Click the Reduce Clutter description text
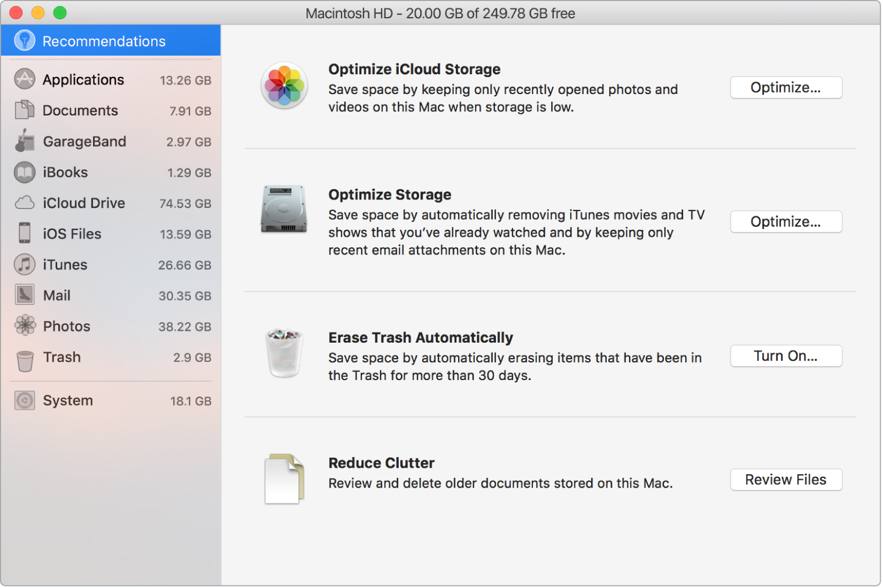The image size is (883, 588). [x=501, y=484]
